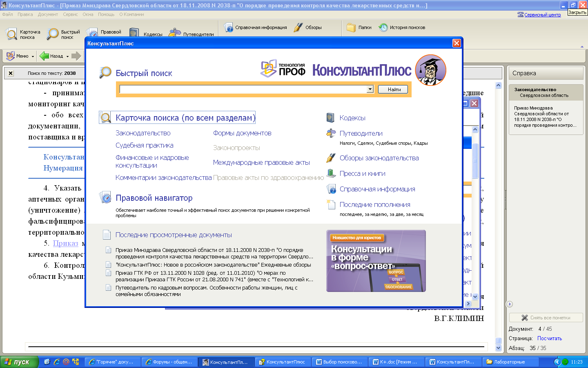The height and width of the screenshot is (368, 588).
Task: Click the Приказ hyperlink in the document
Action: [x=65, y=243]
